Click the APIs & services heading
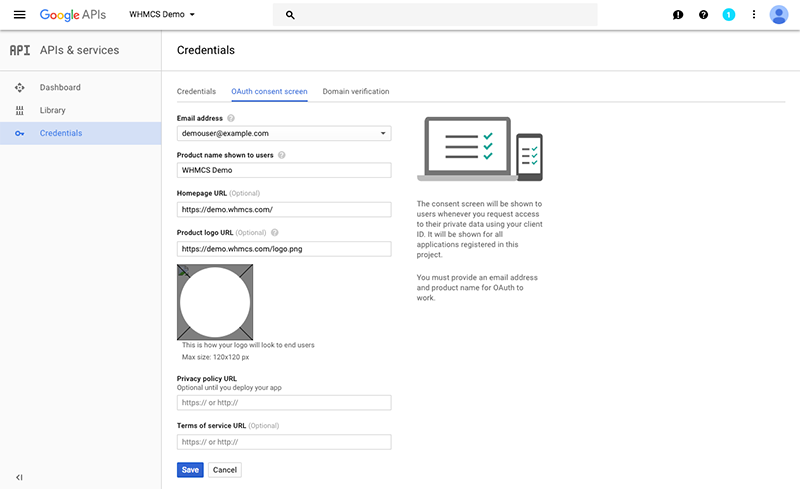 click(80, 50)
